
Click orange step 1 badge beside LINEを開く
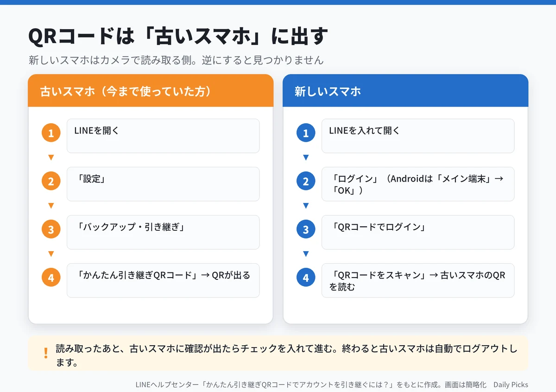coord(51,133)
